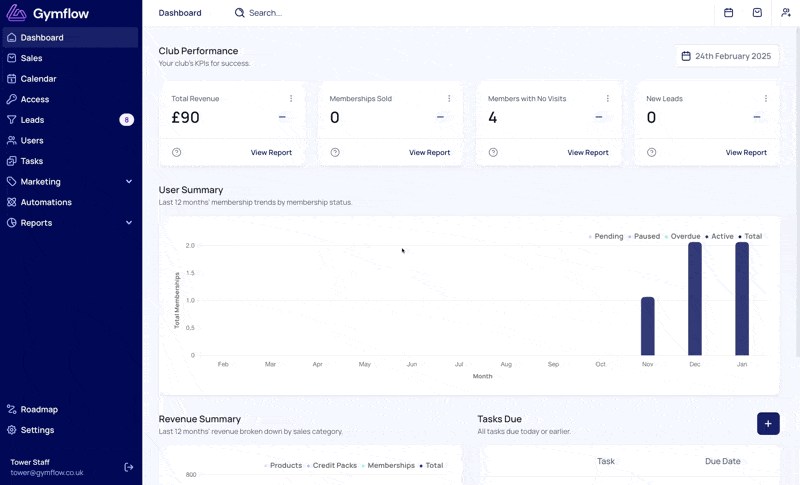View Report for Total Revenue
Viewport: 800px width, 485px height.
click(x=271, y=153)
